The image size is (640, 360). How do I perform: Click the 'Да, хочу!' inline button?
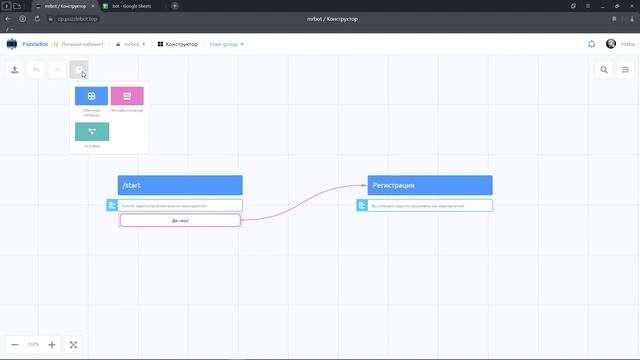click(180, 220)
